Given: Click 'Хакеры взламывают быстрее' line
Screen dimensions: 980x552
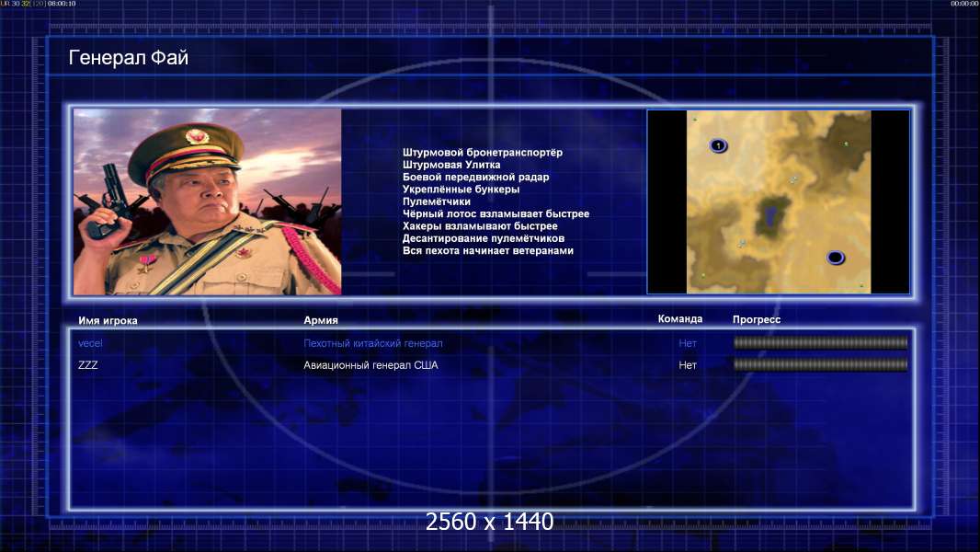Looking at the screenshot, I should (480, 226).
